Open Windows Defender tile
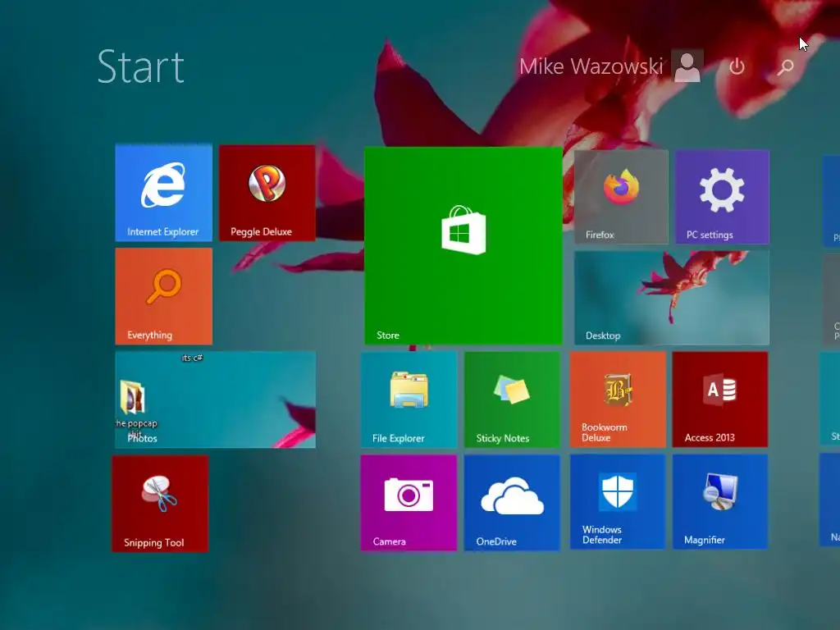The height and width of the screenshot is (630, 840). (618, 502)
